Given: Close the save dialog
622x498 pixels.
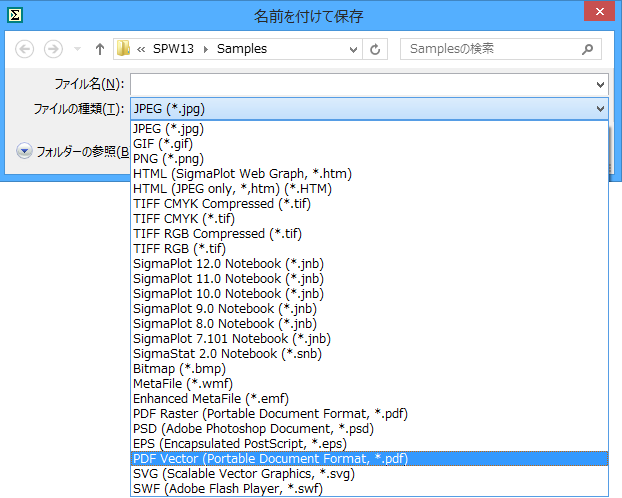Looking at the screenshot, I should [600, 12].
